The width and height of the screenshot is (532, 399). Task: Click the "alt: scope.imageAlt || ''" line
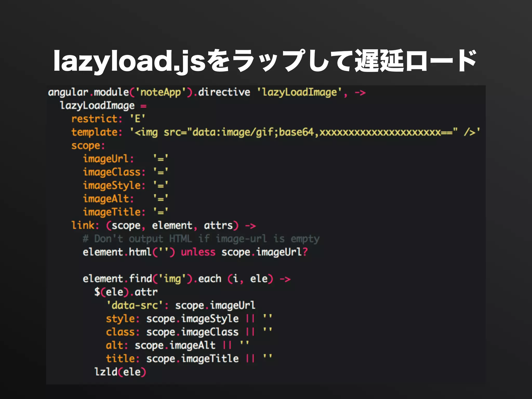(x=178, y=345)
